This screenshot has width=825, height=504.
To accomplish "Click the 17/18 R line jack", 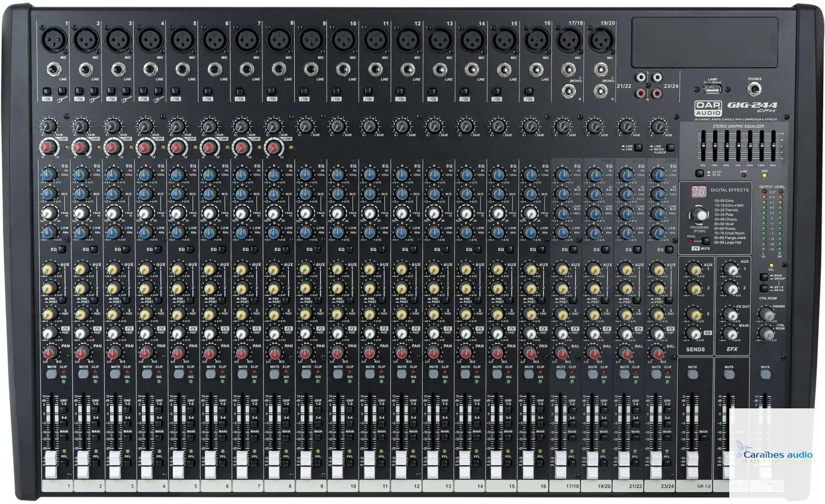I will [569, 91].
